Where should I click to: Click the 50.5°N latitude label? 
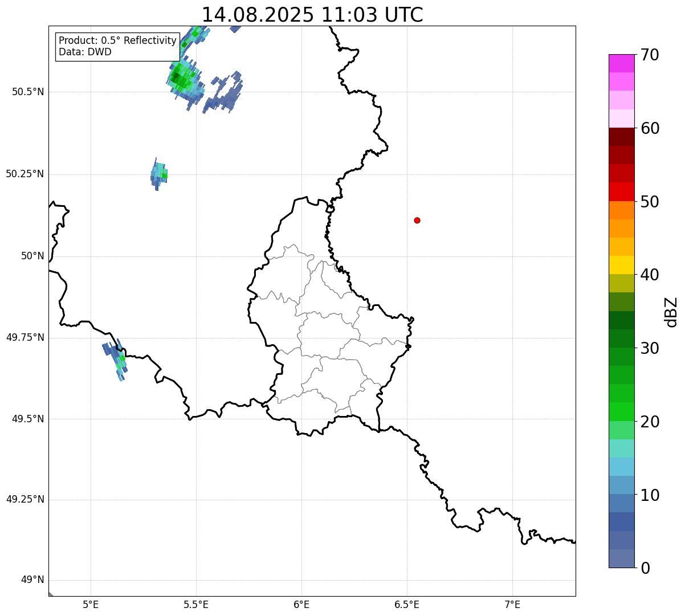pyautogui.click(x=28, y=92)
